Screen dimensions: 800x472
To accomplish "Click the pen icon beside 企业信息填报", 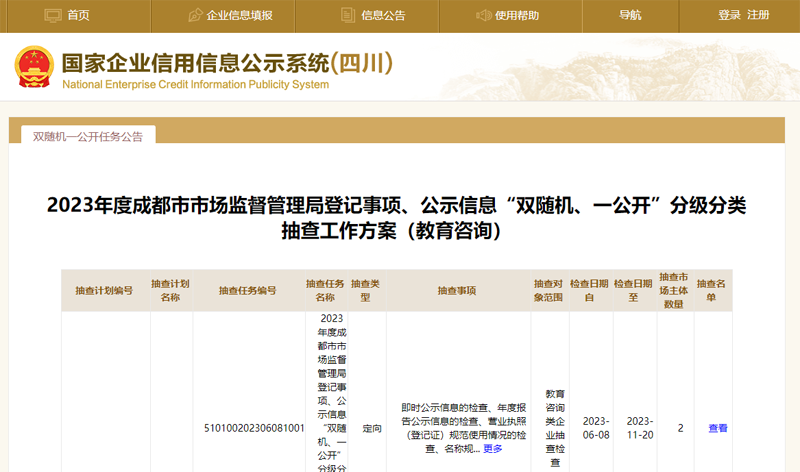I will tap(195, 15).
